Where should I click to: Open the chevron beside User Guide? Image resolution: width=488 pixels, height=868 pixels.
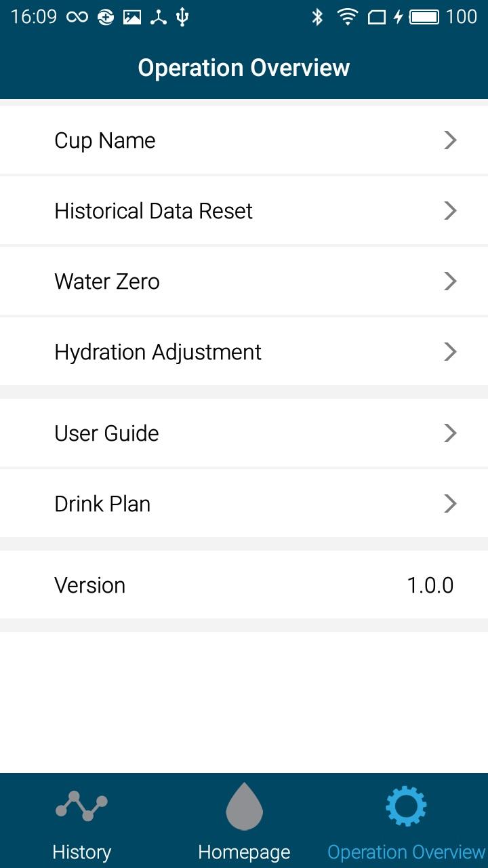click(450, 433)
